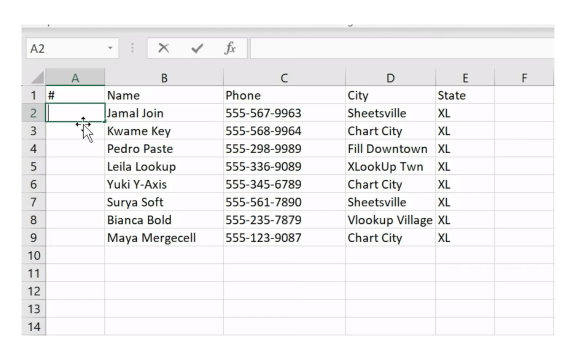Click the Select All corner triangle
This screenshot has width=576, height=360.
point(37,78)
